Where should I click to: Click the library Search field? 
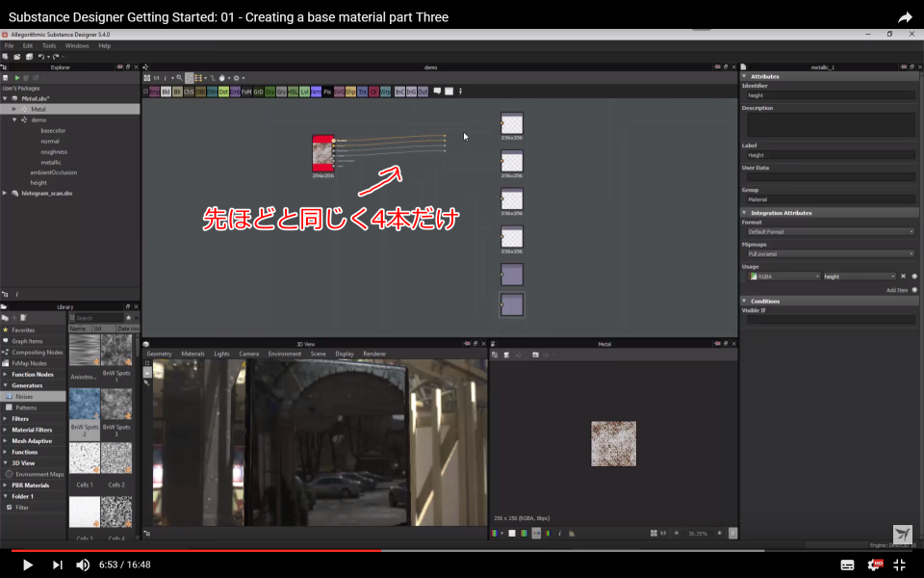[x=99, y=318]
